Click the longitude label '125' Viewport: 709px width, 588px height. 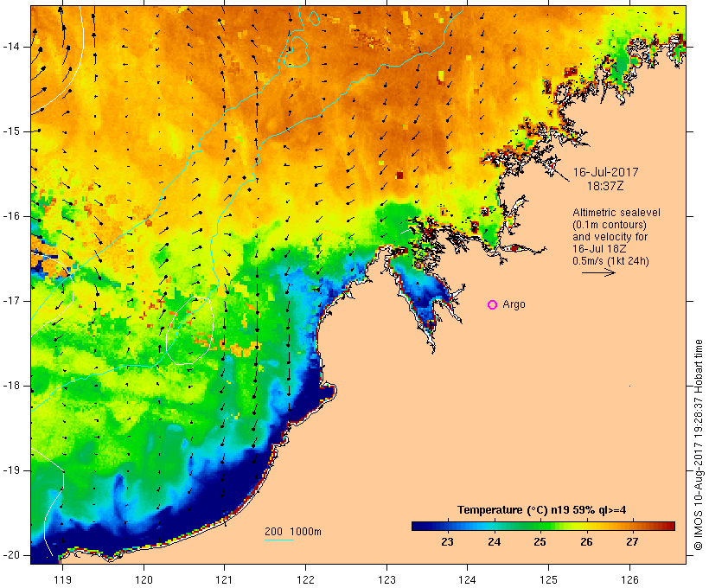point(549,579)
